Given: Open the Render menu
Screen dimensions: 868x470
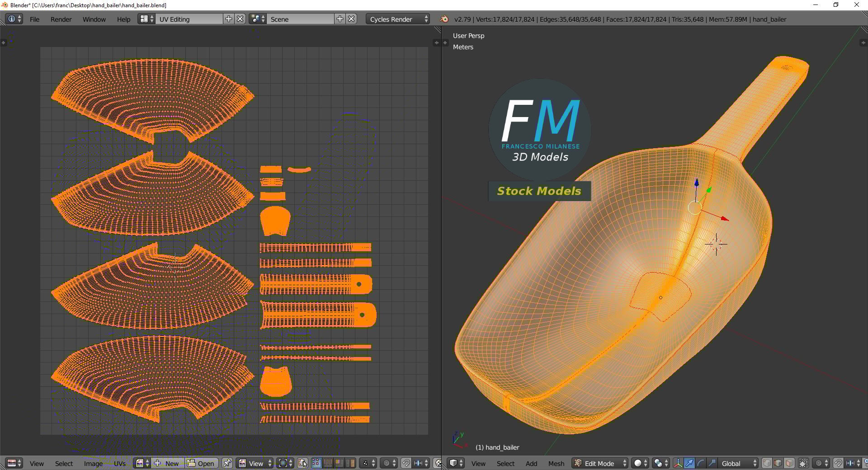Looking at the screenshot, I should pyautogui.click(x=61, y=19).
